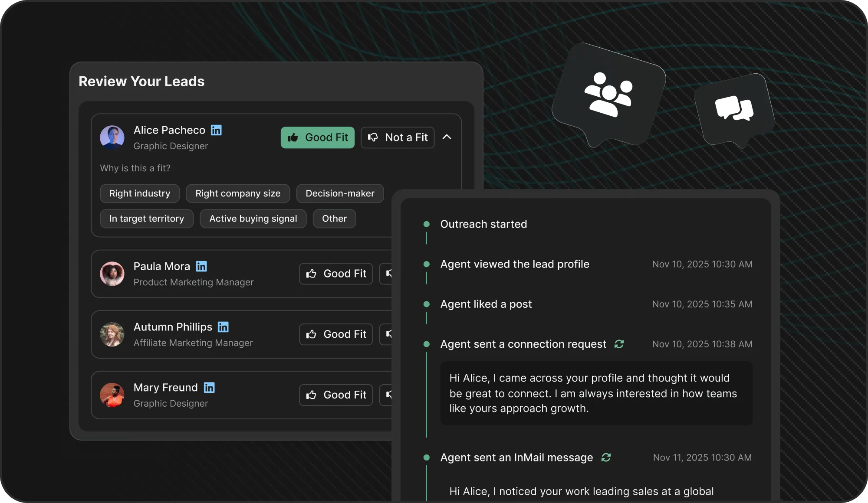Click Paula Mora's Product Marketing Manager title
This screenshot has width=868, height=503.
point(194,282)
